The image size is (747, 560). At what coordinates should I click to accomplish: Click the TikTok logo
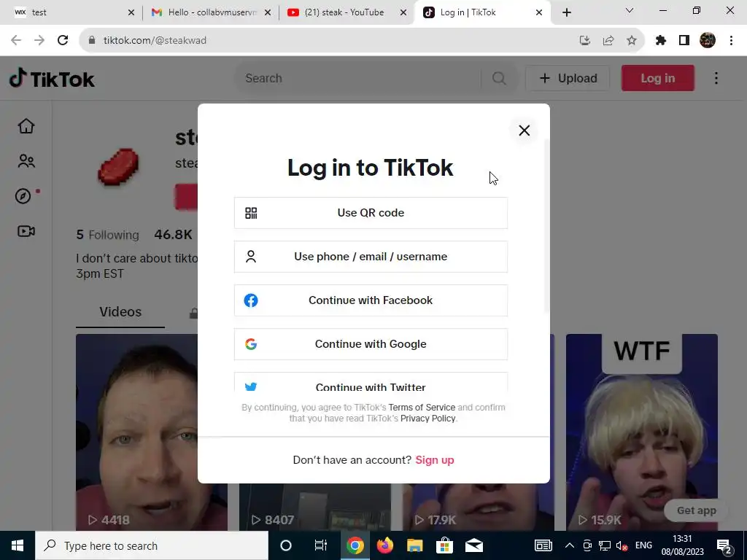coord(52,79)
